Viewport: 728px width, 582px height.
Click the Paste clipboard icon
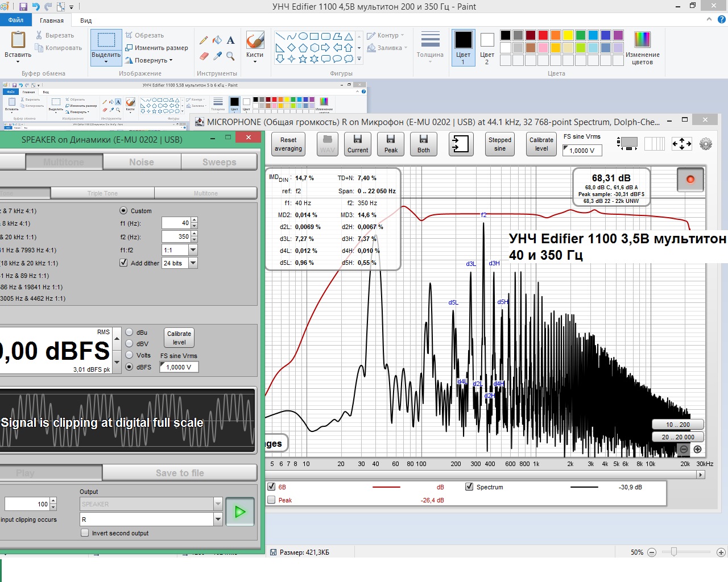(x=18, y=40)
